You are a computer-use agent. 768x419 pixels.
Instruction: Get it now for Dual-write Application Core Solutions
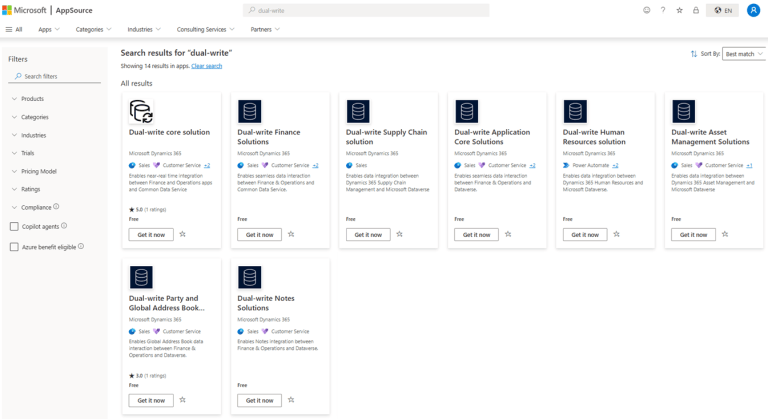pyautogui.click(x=477, y=235)
